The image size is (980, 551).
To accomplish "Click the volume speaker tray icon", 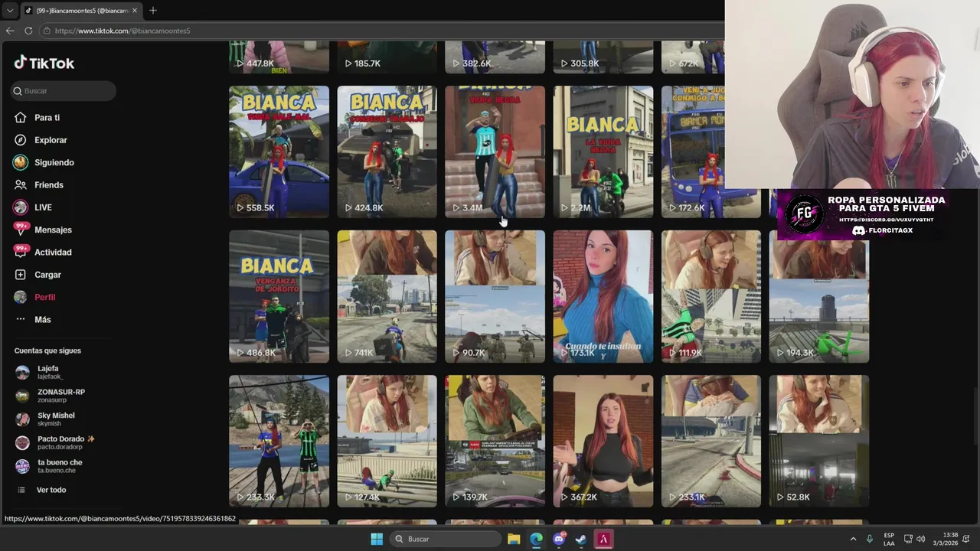I will point(921,539).
